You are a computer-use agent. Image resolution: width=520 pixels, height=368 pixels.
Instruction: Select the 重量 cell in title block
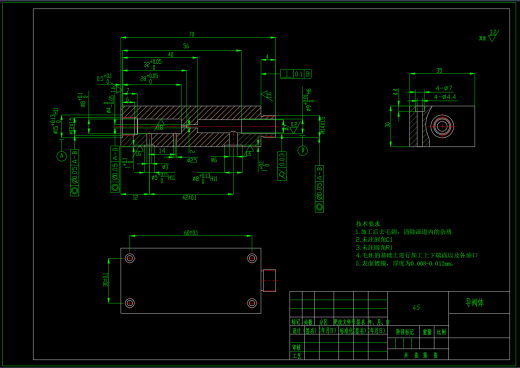(x=427, y=332)
